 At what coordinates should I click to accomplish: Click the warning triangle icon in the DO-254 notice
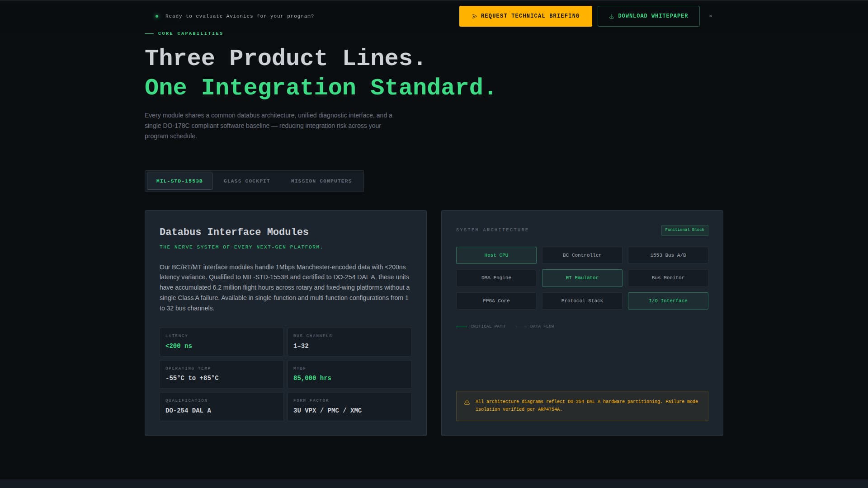[x=467, y=401]
